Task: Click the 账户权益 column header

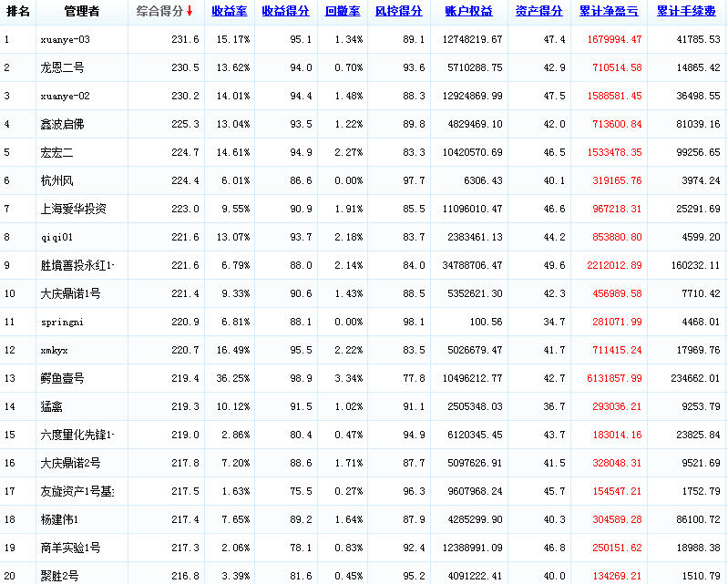Action: 468,12
